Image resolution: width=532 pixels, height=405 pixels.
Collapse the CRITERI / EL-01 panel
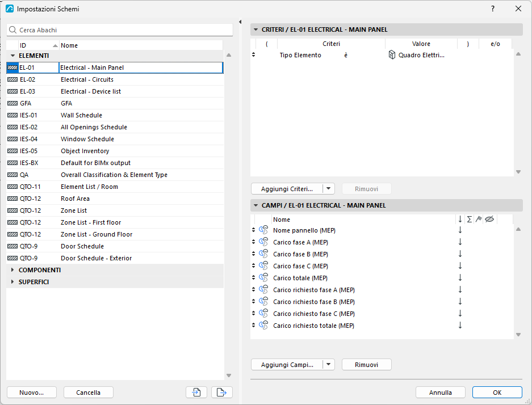[x=256, y=29]
